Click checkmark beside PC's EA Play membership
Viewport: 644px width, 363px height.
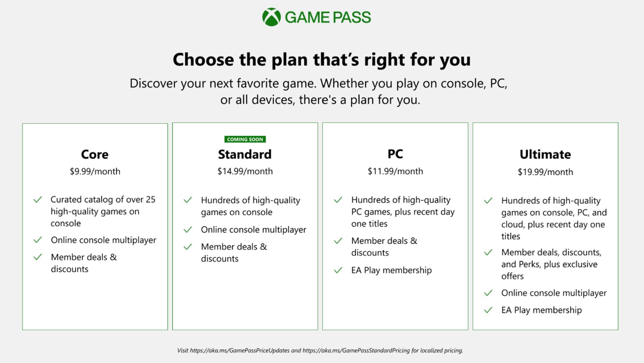tap(338, 270)
